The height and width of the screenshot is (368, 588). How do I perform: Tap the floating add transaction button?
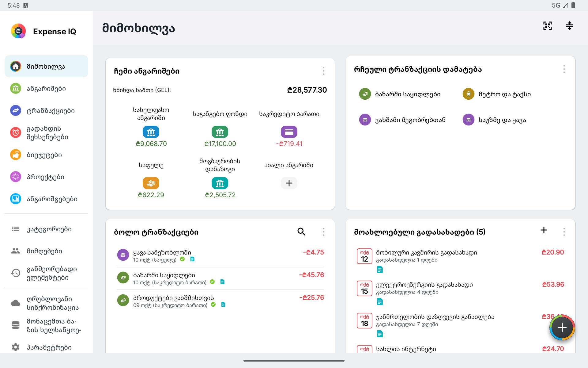(562, 328)
